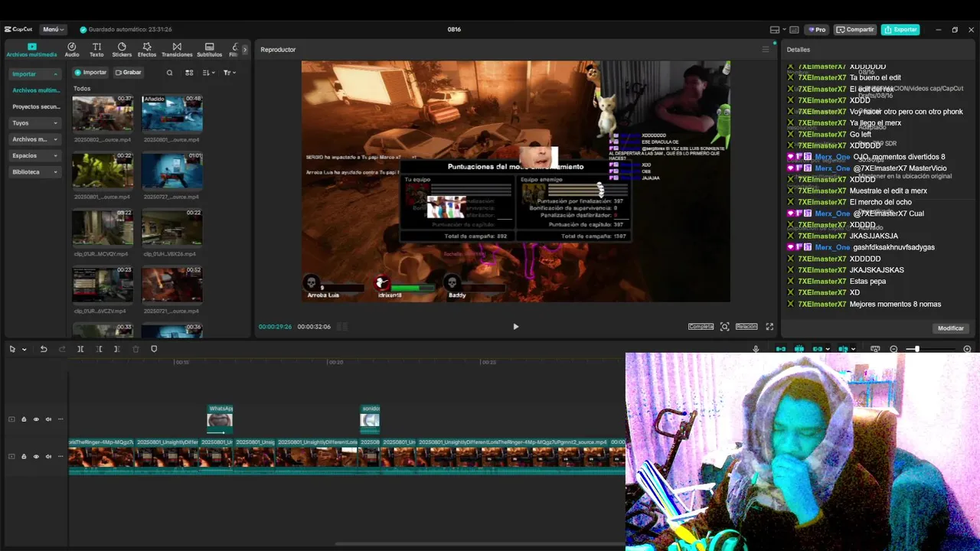Open the media sort dropdown
Screen dimensions: 980x551
point(209,73)
